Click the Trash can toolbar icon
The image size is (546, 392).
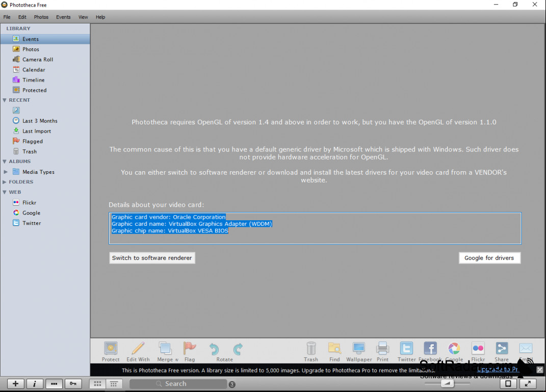coord(311,349)
